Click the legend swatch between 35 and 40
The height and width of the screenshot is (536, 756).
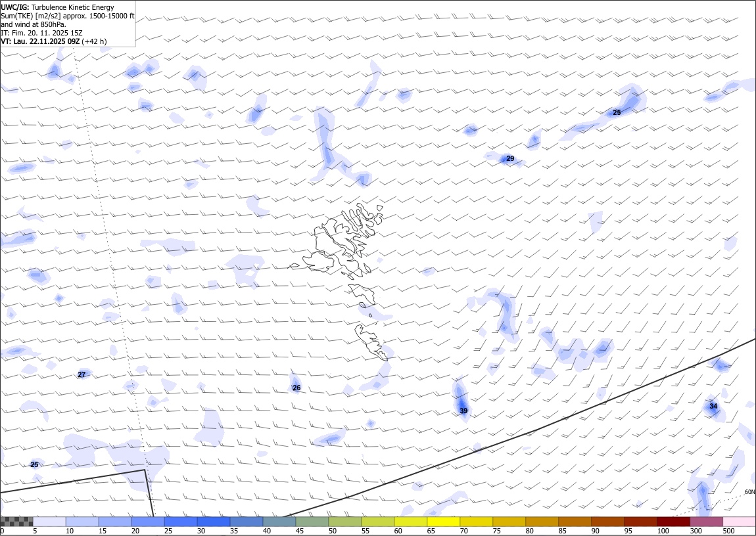[x=247, y=522]
